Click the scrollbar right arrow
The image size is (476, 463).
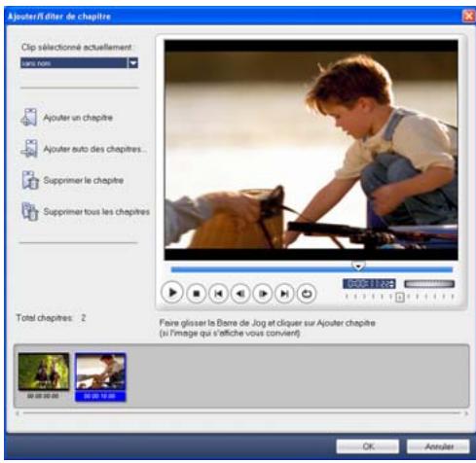pos(466,413)
